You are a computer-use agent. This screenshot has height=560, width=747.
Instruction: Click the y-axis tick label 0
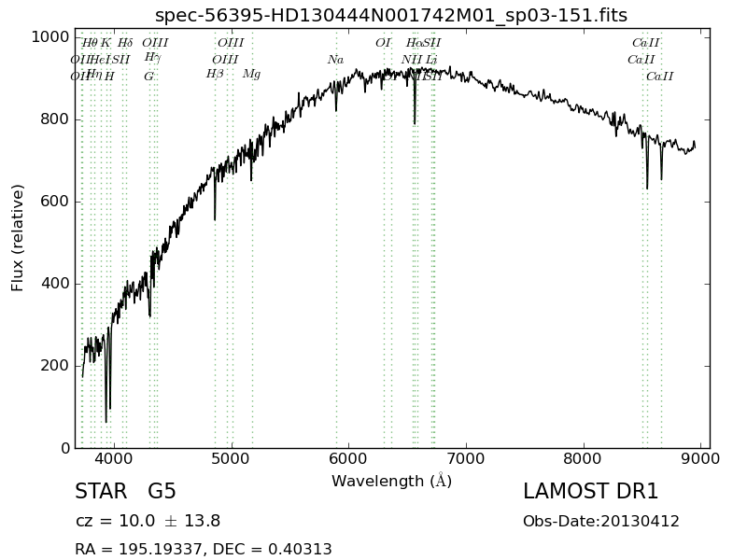[x=65, y=448]
